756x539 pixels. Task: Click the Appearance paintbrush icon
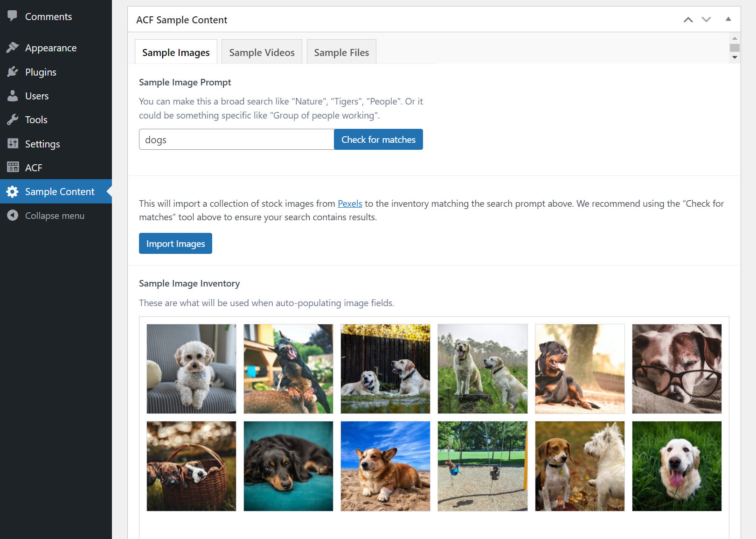tap(13, 48)
